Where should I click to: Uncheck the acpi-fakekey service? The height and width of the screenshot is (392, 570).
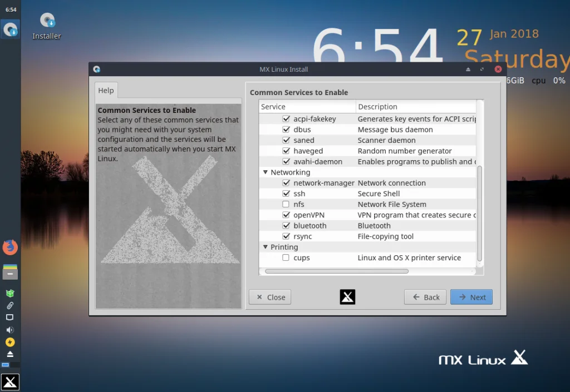coord(286,118)
